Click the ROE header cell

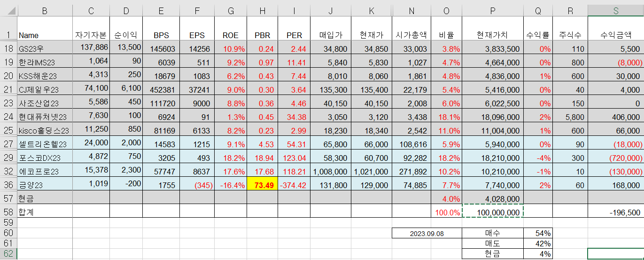pos(230,29)
